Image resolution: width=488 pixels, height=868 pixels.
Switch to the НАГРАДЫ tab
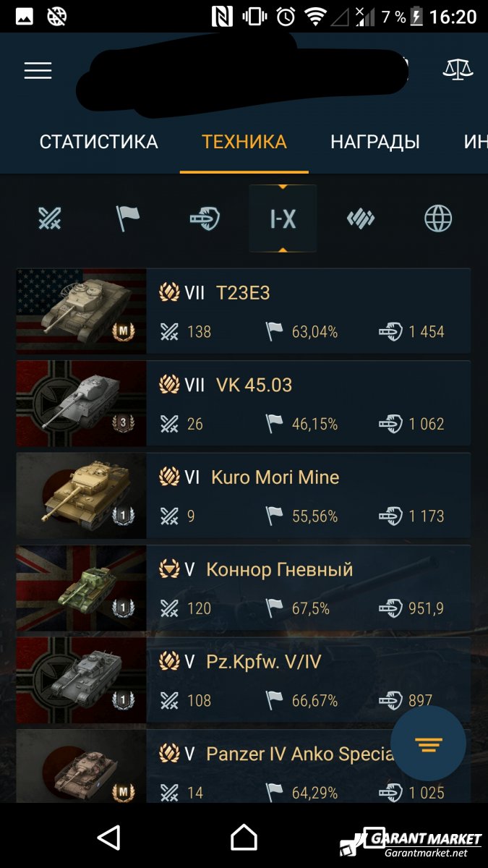(x=375, y=142)
